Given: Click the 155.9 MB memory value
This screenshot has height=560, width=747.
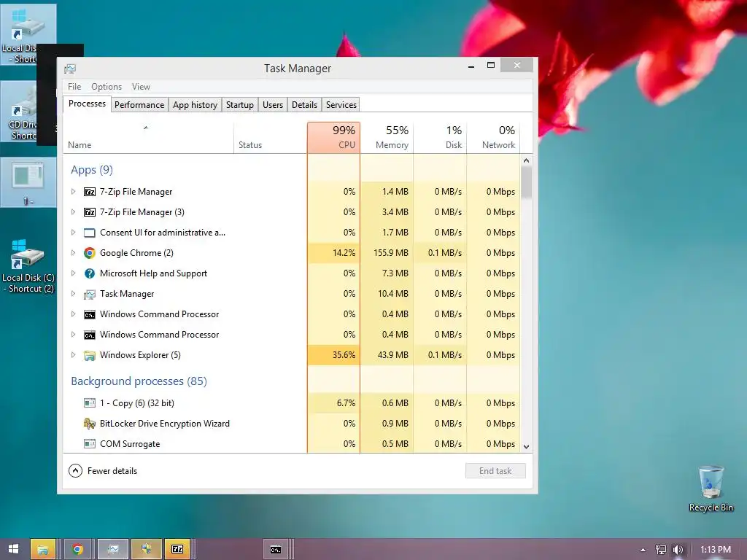Looking at the screenshot, I should point(391,253).
